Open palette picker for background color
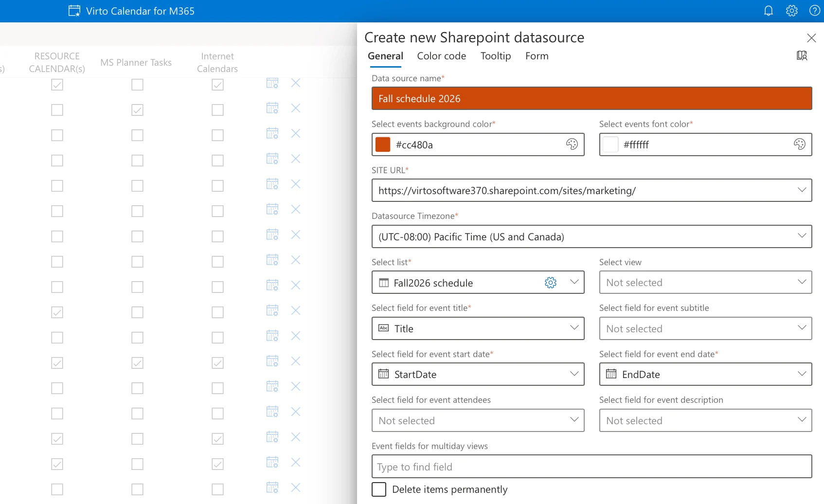Viewport: 824px width, 504px height. (572, 144)
